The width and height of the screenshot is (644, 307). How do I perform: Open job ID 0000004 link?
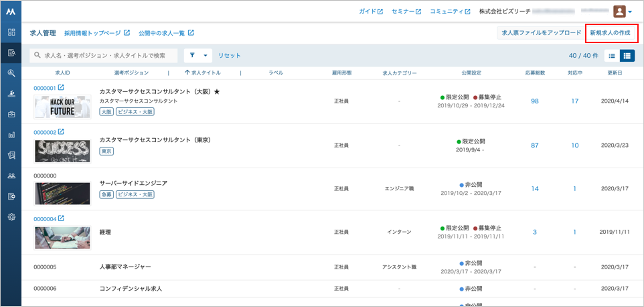click(45, 219)
